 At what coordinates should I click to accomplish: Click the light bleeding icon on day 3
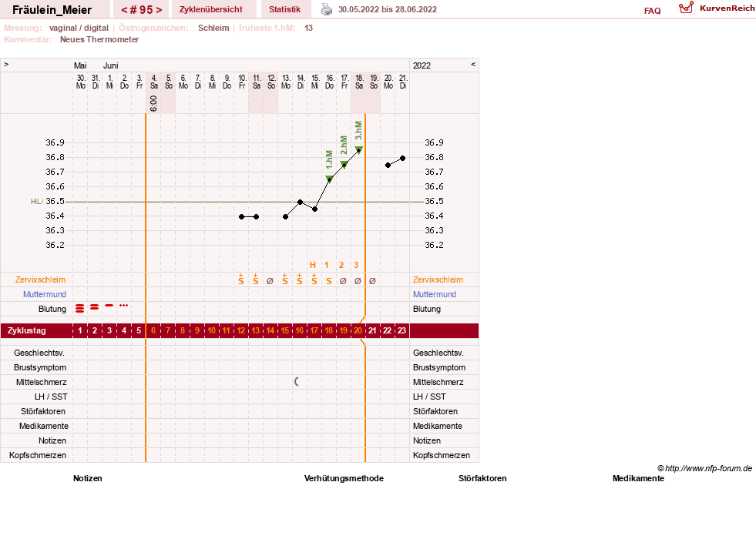[109, 306]
